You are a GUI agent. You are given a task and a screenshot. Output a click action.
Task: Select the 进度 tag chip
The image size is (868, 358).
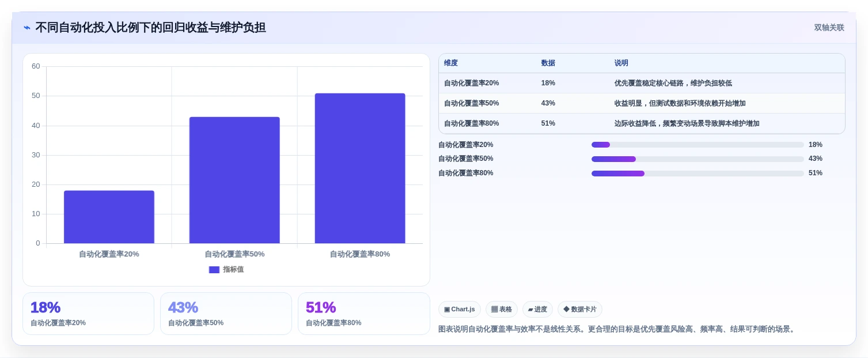pyautogui.click(x=537, y=310)
